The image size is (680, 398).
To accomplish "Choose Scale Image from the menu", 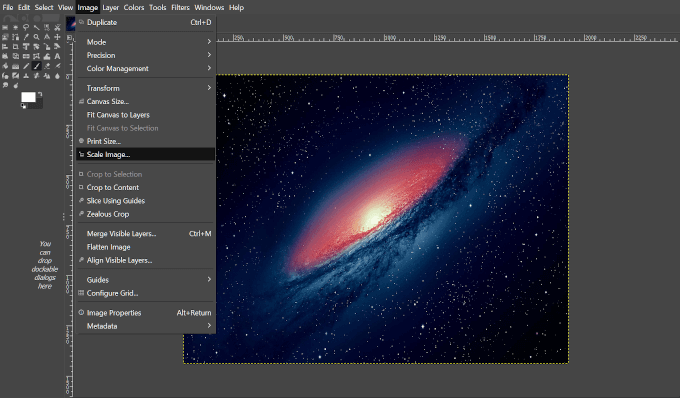I will 146,154.
